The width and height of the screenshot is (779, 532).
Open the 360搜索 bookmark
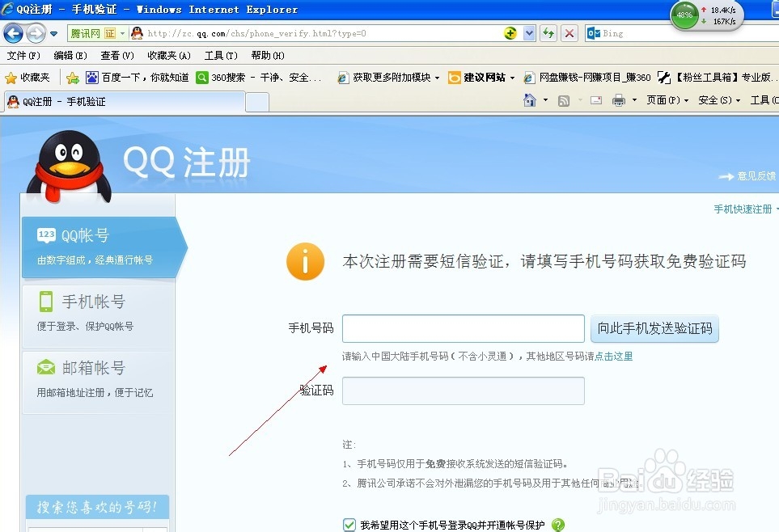259,78
